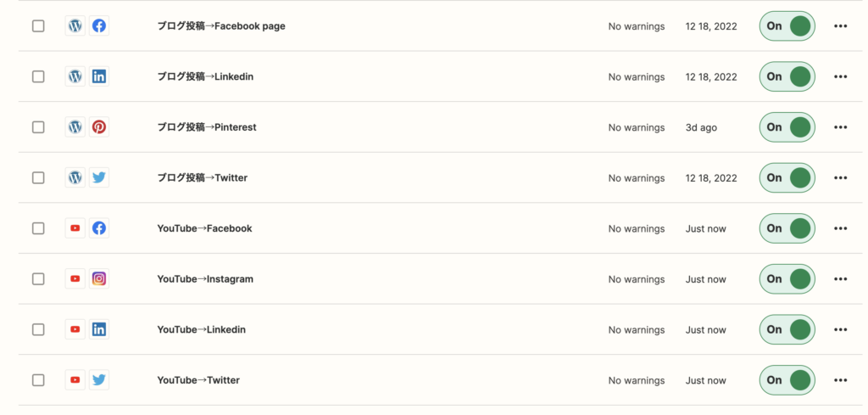Switch off the ブログ投稿→Twitter toggle

point(787,178)
